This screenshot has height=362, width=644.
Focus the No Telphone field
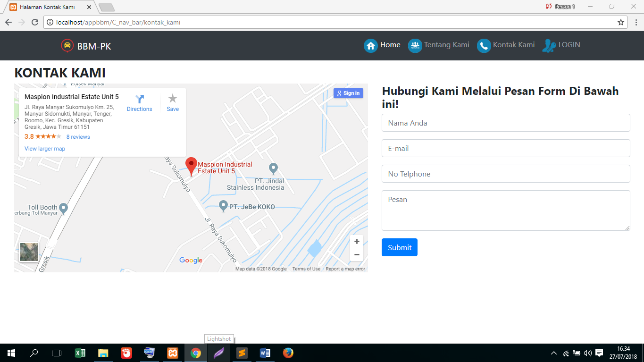coord(506,174)
